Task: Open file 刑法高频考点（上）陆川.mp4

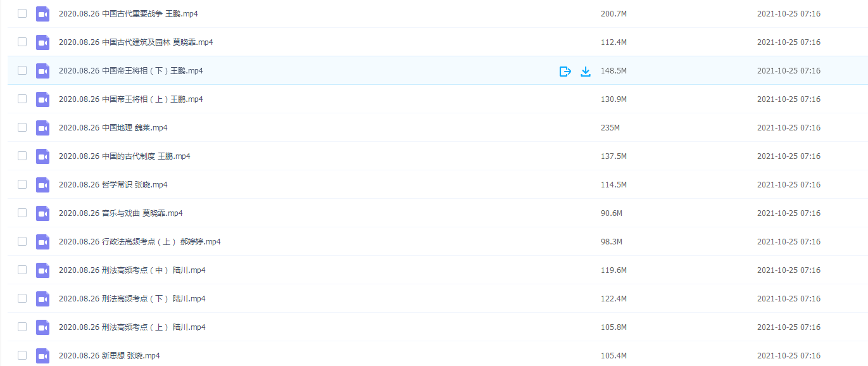Action: [x=132, y=327]
